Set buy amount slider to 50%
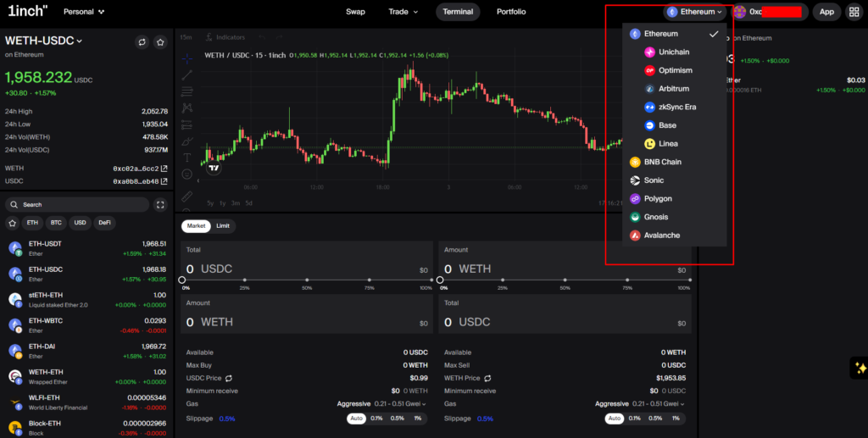 pyautogui.click(x=307, y=280)
